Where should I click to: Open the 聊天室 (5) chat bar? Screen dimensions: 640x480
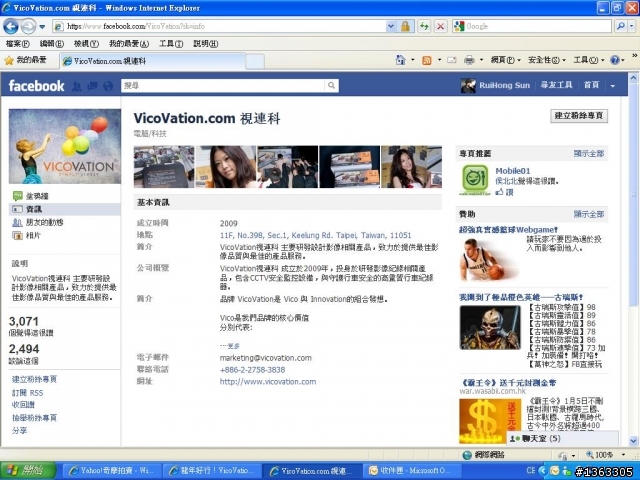coord(562,438)
